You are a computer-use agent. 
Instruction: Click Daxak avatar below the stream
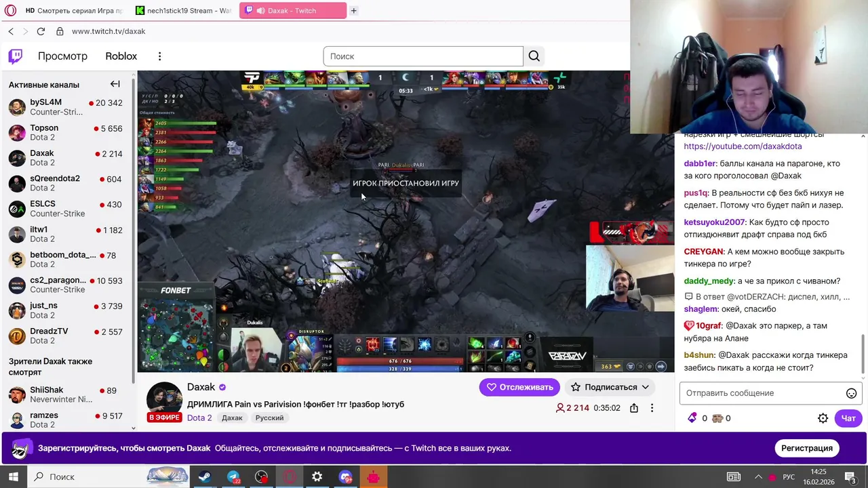pyautogui.click(x=164, y=400)
